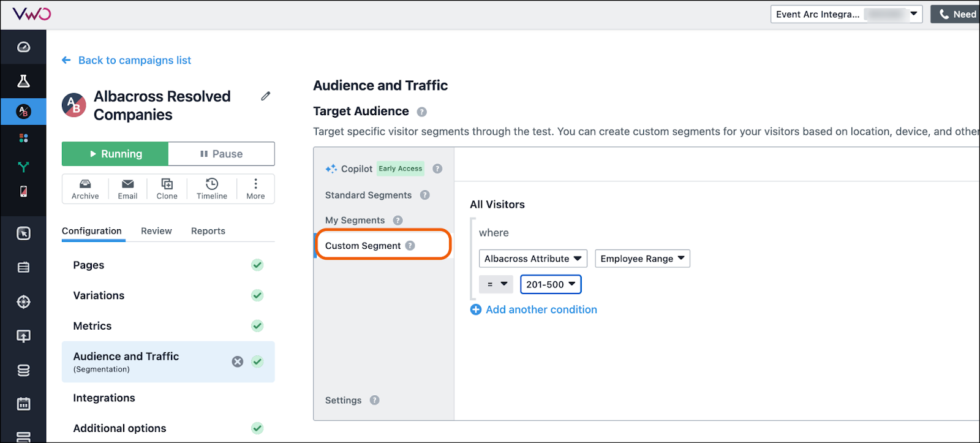Open the campaign Timeline

coord(212,189)
